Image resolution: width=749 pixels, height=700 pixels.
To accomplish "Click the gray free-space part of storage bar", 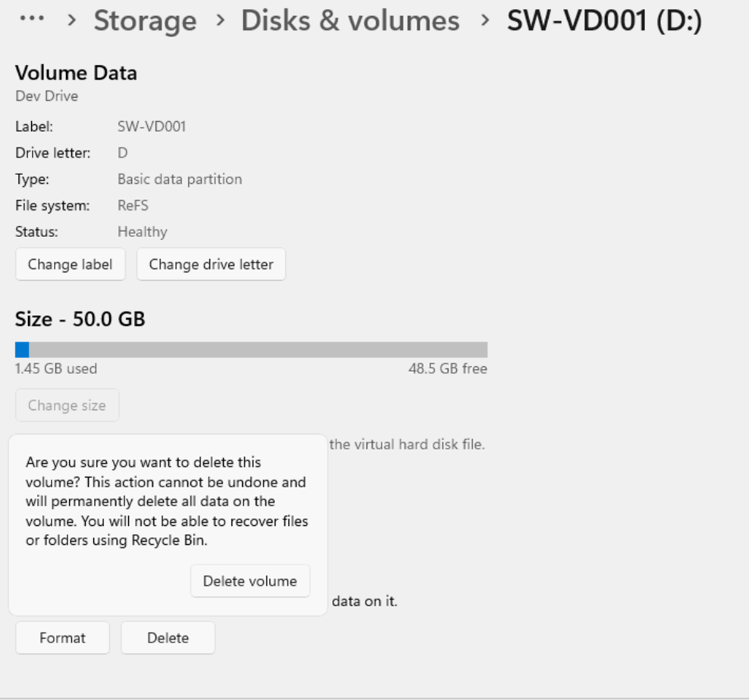I will pyautogui.click(x=258, y=349).
